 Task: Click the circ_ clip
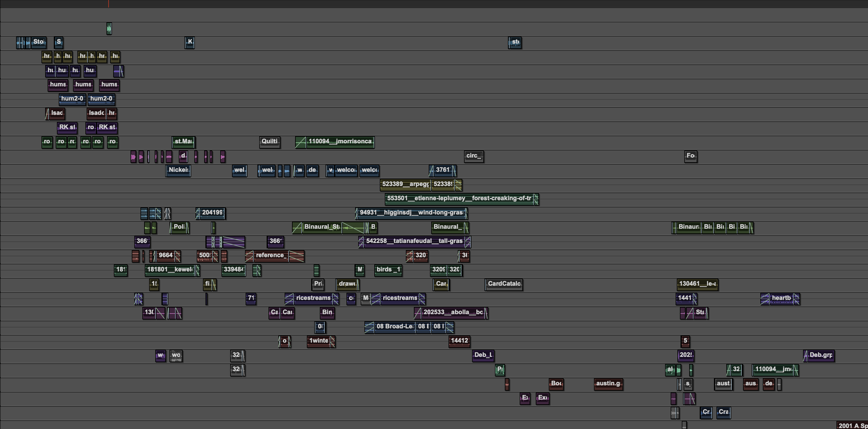pos(474,156)
